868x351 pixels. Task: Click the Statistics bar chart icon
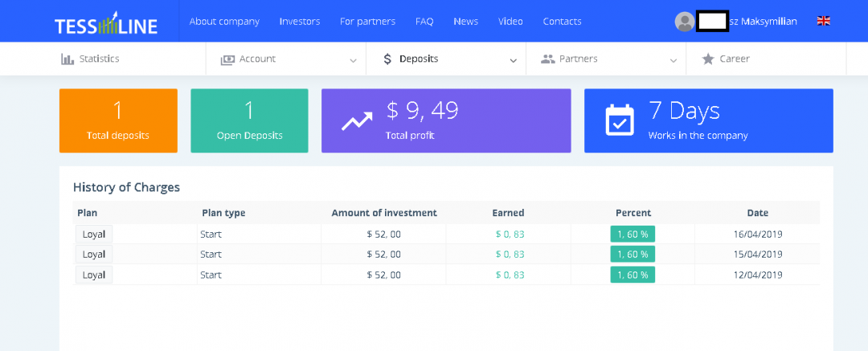[x=68, y=59]
